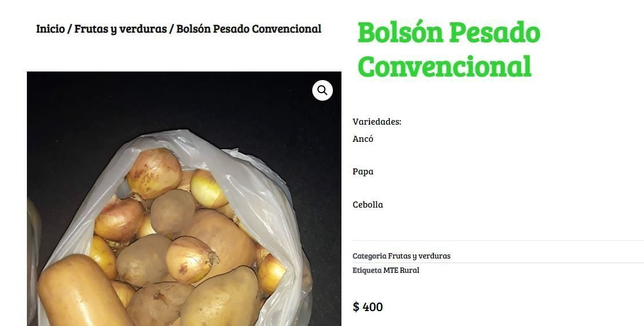
Task: Open Frutas y verduras in the breadcrumb
Action: click(120, 29)
